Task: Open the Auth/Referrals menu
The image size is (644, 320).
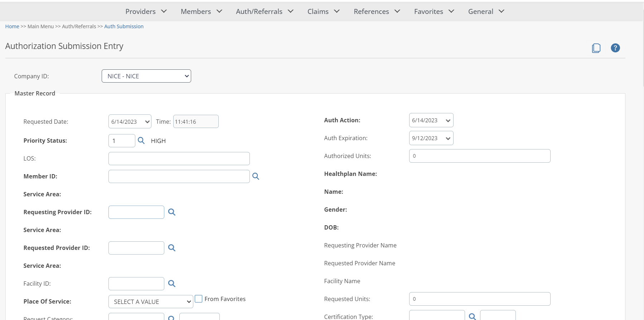Action: 265,11
